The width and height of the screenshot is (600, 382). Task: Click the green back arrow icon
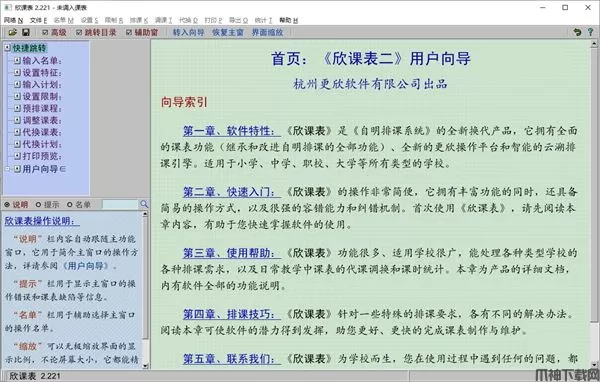[x=577, y=33]
